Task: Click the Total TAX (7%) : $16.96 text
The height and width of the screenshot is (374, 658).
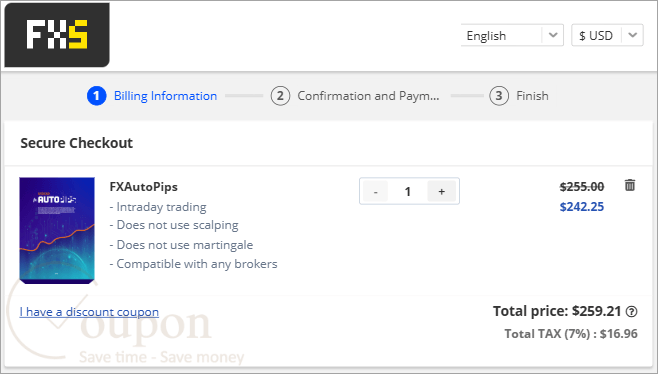Action: click(571, 334)
